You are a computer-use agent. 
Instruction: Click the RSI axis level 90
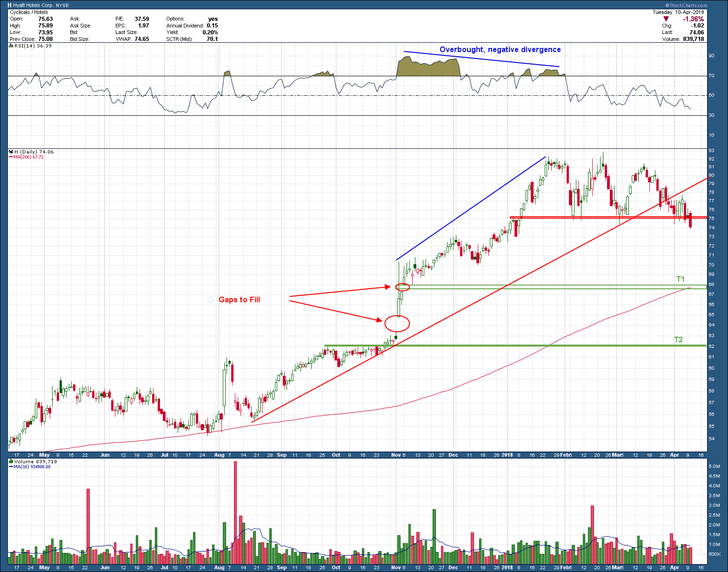[x=712, y=56]
